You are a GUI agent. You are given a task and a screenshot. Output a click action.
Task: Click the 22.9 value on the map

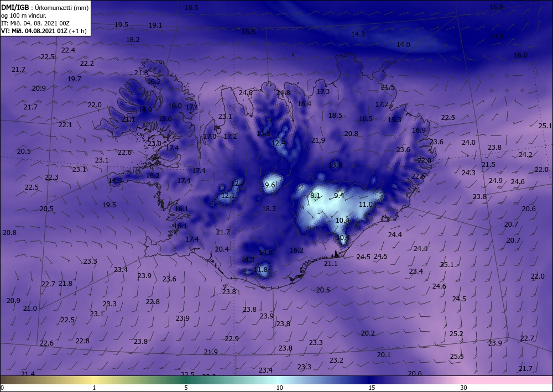coord(232,338)
